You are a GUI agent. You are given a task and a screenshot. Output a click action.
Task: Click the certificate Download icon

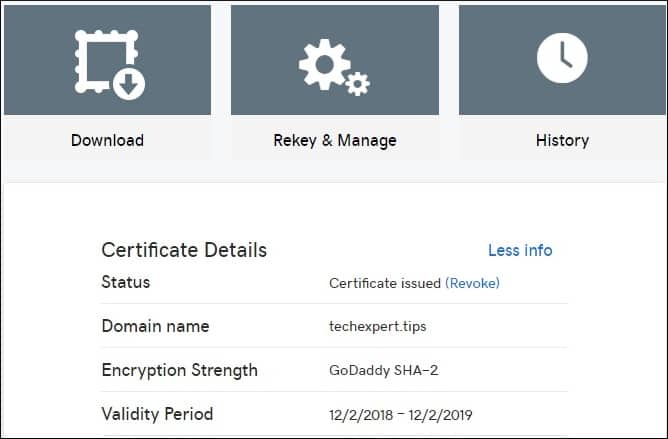[110, 64]
